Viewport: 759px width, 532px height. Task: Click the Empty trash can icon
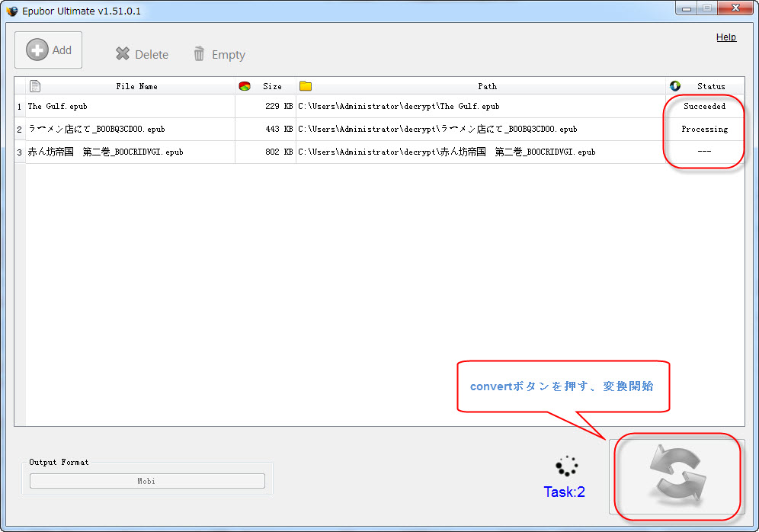pos(199,54)
